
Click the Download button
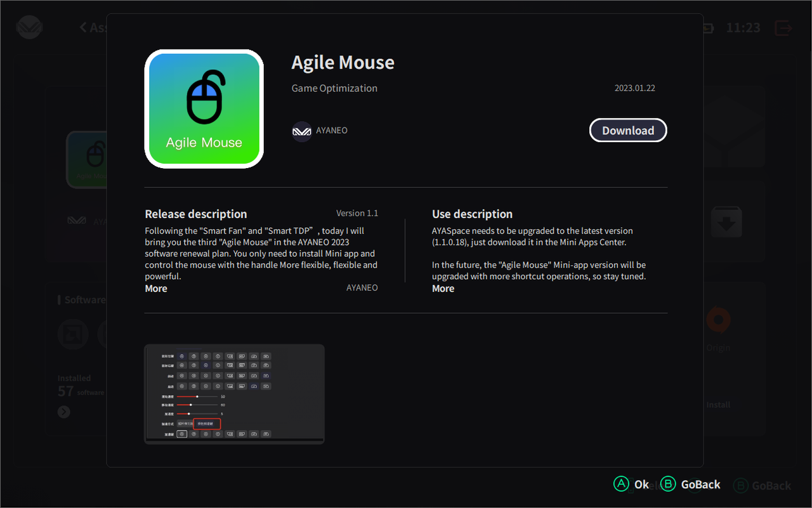[x=628, y=130]
